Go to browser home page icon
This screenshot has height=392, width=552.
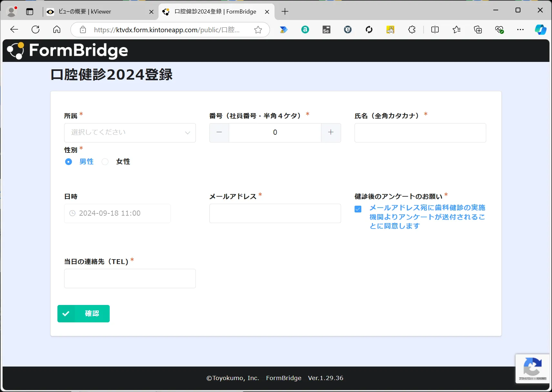[x=57, y=30]
